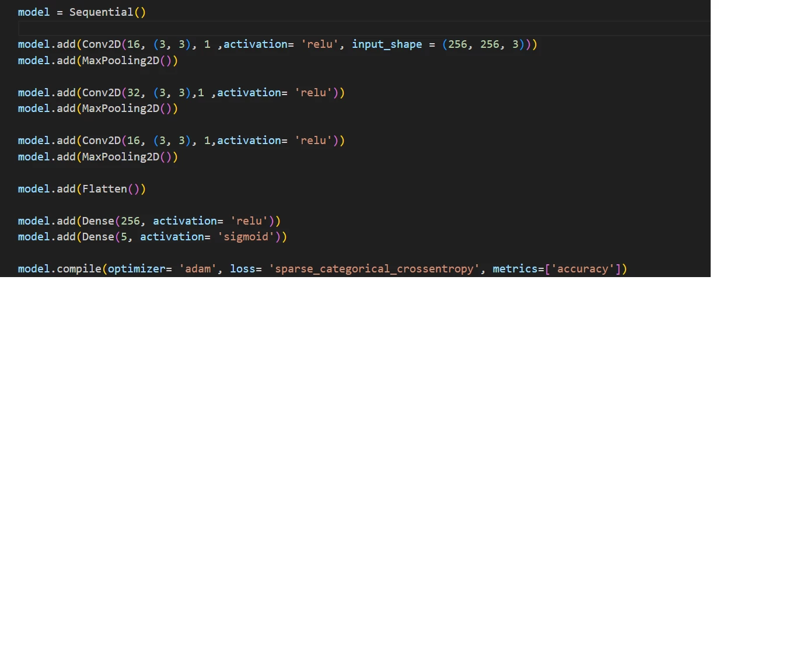Click the word 'Sequential' in the first line
Image resolution: width=797 pixels, height=672 pixels.
click(x=102, y=12)
